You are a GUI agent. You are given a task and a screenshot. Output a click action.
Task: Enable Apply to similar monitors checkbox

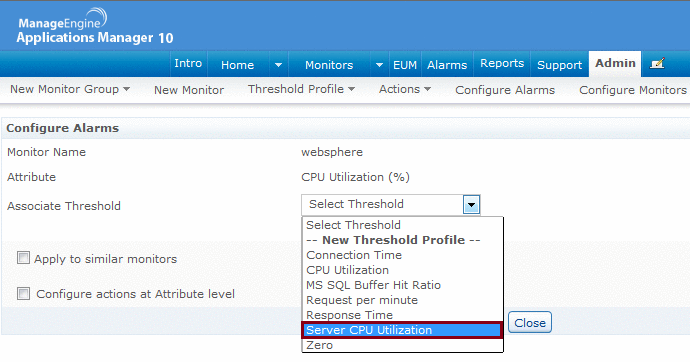[23, 257]
